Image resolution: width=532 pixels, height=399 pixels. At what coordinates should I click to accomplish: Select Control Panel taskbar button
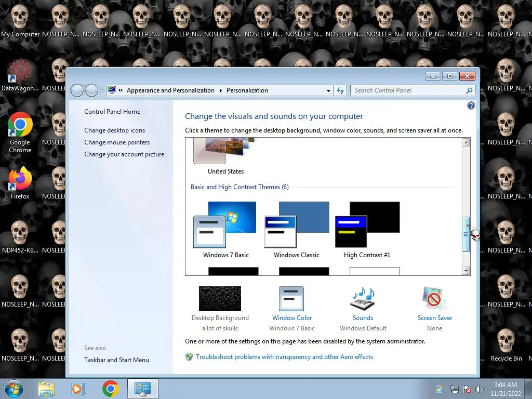(142, 389)
